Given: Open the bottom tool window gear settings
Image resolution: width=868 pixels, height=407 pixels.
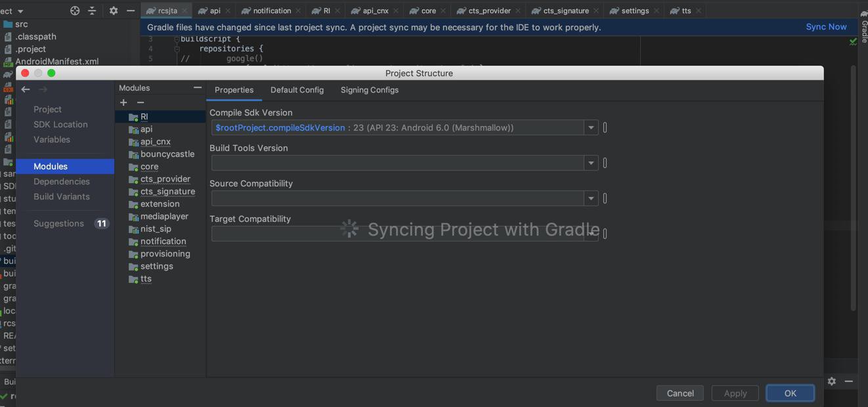Looking at the screenshot, I should point(832,381).
